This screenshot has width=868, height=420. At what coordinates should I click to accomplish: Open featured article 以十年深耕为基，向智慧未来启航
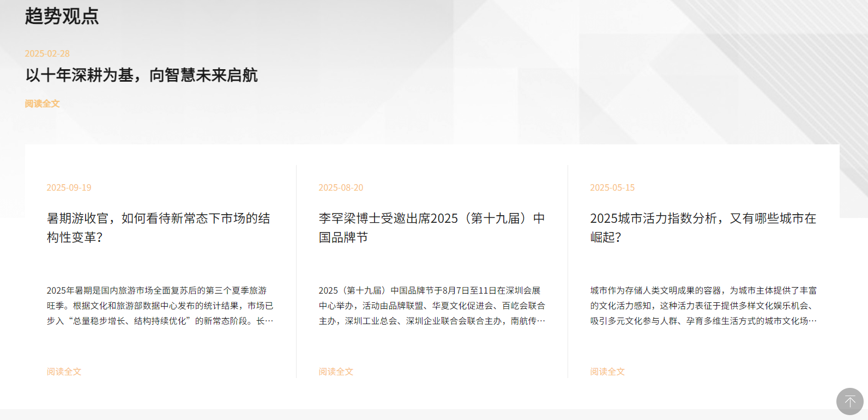click(141, 75)
